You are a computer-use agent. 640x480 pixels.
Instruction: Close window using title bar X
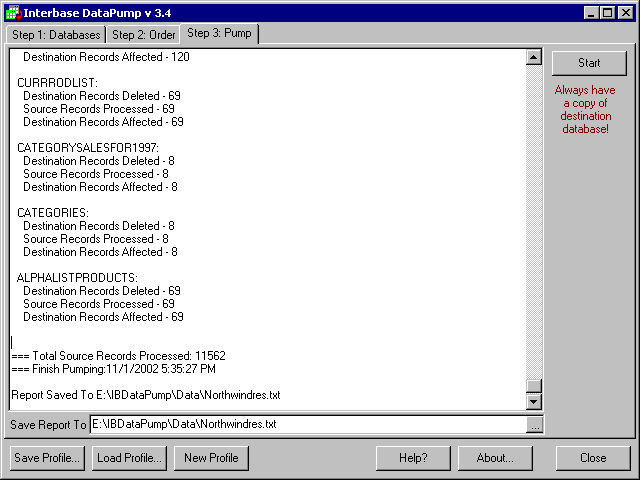(x=626, y=13)
